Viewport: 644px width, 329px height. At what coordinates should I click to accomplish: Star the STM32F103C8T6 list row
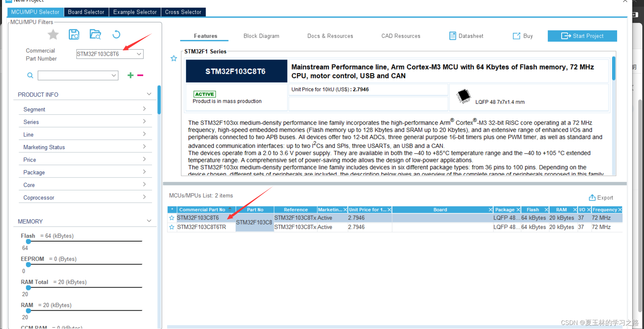pos(172,218)
